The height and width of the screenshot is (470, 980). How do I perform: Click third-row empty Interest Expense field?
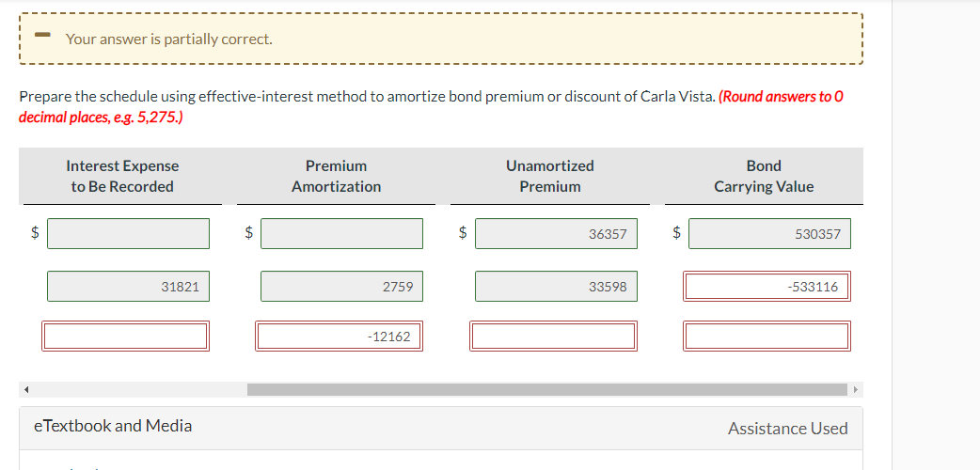(125, 336)
